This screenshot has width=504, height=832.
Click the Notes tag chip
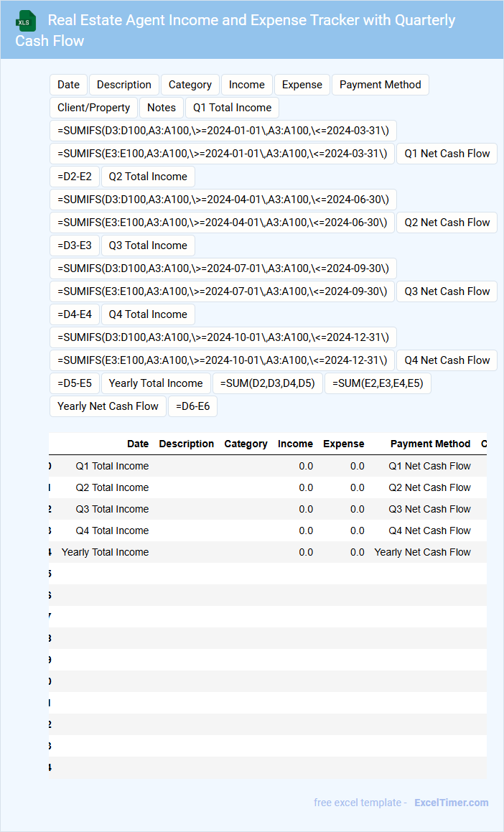162,108
